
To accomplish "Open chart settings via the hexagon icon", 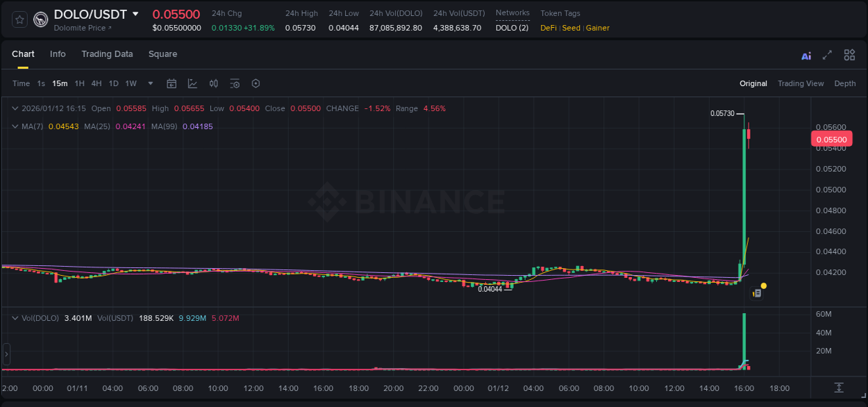I will point(256,83).
